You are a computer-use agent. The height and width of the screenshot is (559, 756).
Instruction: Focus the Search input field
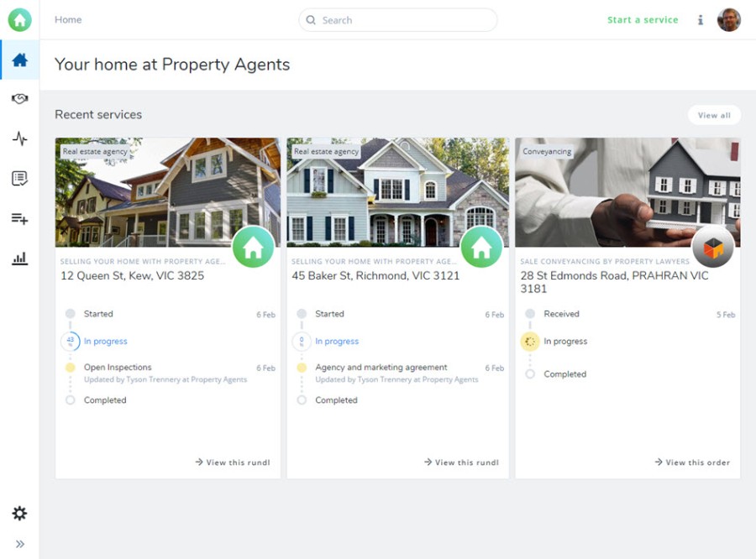[398, 20]
